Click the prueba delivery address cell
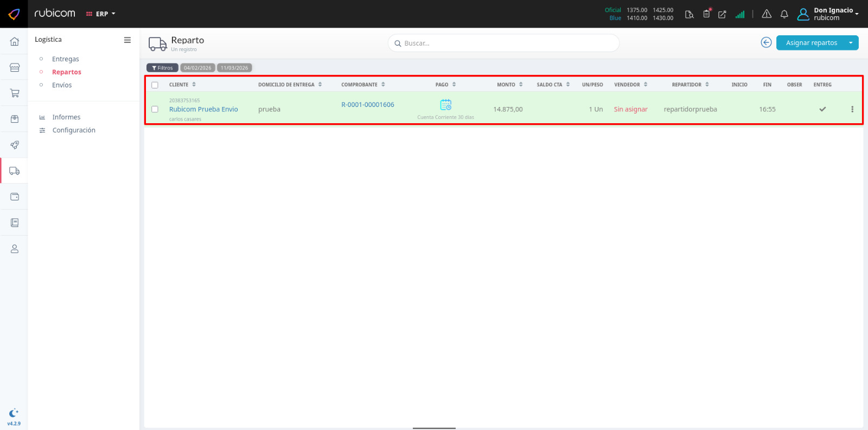Screen dimensions: 868x430 coord(269,109)
